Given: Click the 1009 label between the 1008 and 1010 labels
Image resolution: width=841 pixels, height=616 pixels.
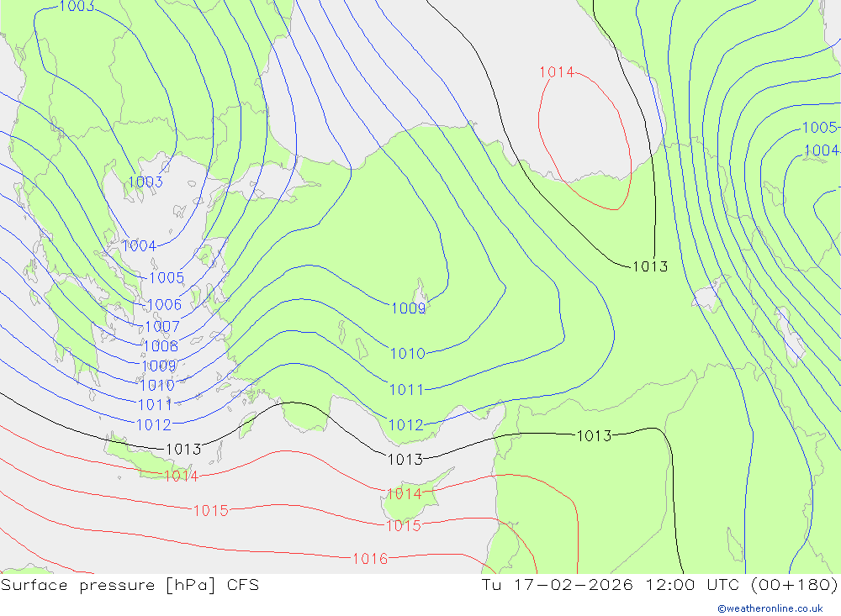Looking at the screenshot, I should tap(159, 366).
